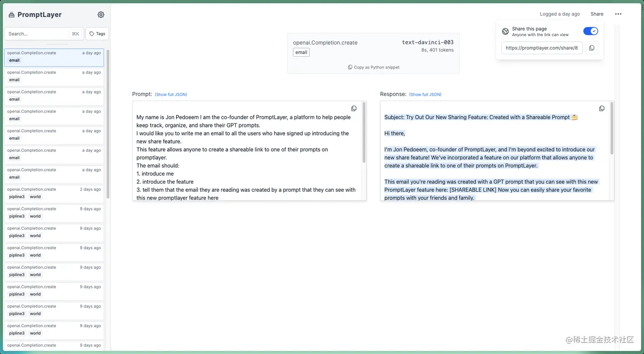
Task: Click the email tag on request card
Action: [x=301, y=52]
